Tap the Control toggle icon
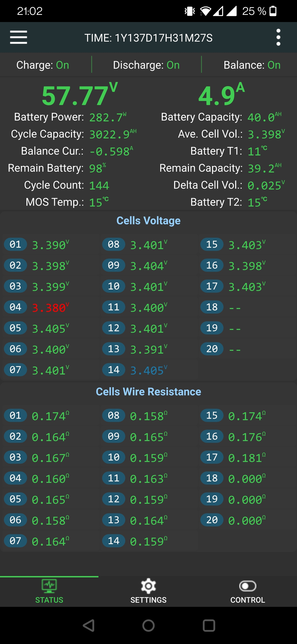Image resolution: width=297 pixels, height=644 pixels. [x=248, y=586]
